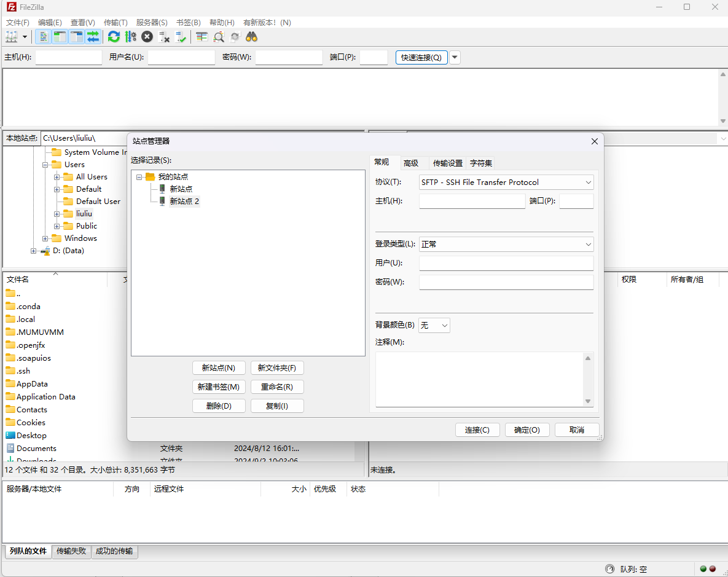
Task: Click the 新建书签(M) button
Action: [219, 387]
